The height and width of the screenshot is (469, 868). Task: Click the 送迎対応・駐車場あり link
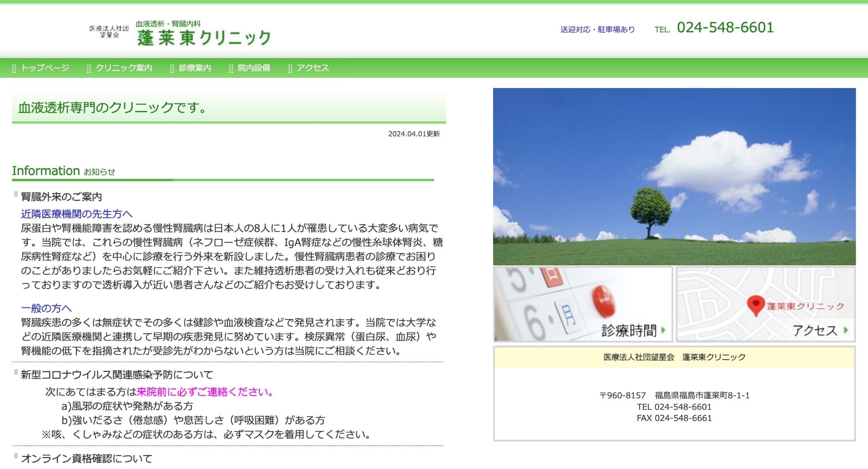(597, 29)
